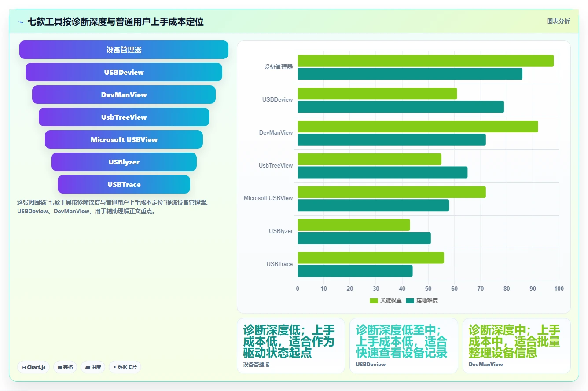Screen dimensions: 588x391
Task: Click USBTrace 落地难度 teal bar
Action: (x=355, y=271)
